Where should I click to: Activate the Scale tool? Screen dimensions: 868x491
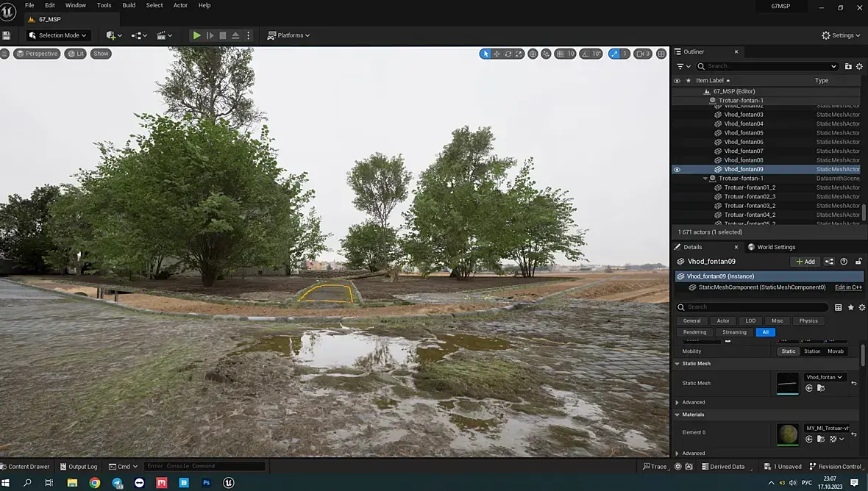pos(519,54)
